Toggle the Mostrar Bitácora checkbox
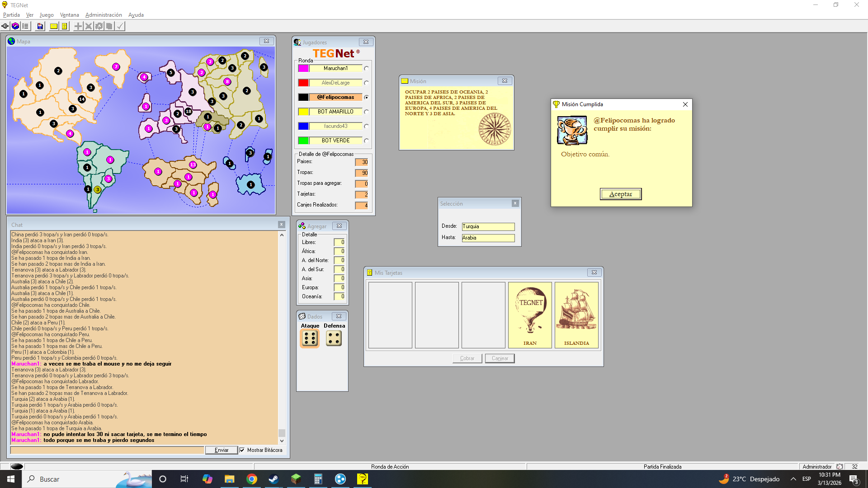Viewport: 868px width, 488px height. [242, 450]
